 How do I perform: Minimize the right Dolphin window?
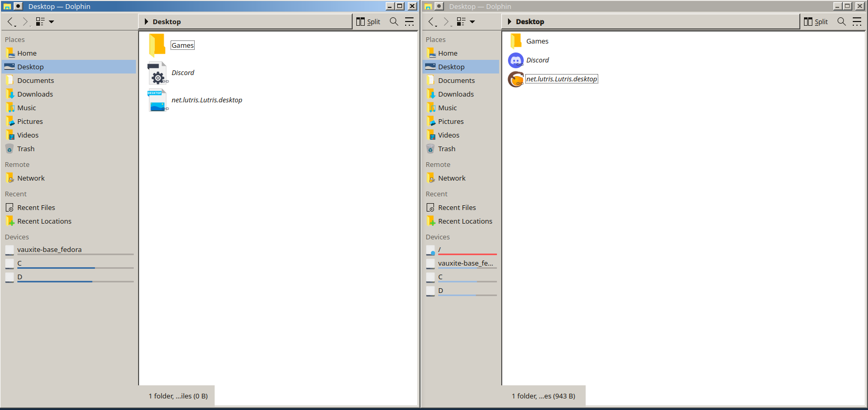[x=838, y=6]
